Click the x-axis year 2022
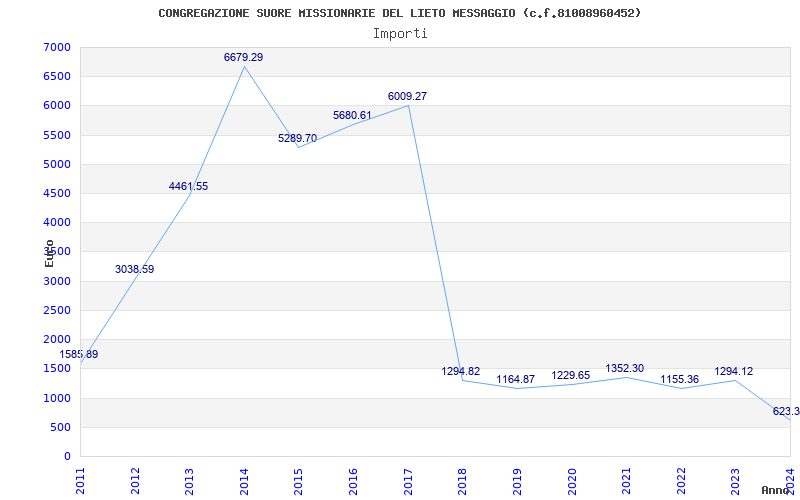The height and width of the screenshot is (500, 800). click(681, 481)
